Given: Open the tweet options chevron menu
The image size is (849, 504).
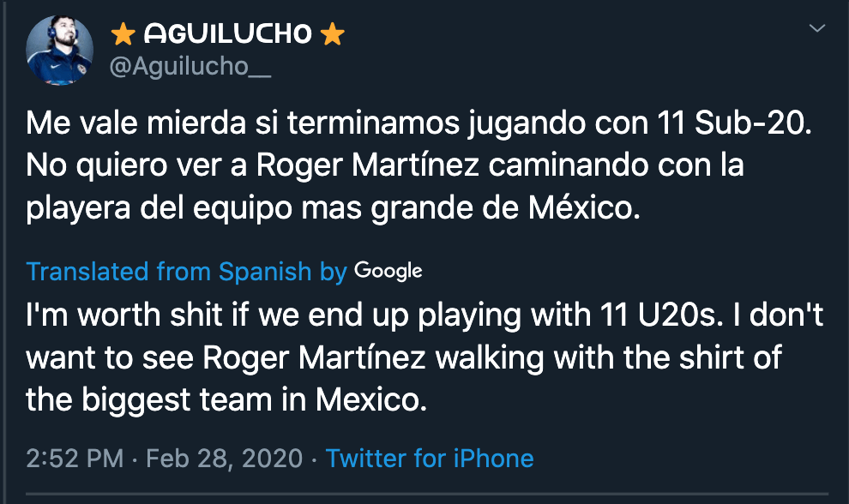Looking at the screenshot, I should click(x=817, y=29).
